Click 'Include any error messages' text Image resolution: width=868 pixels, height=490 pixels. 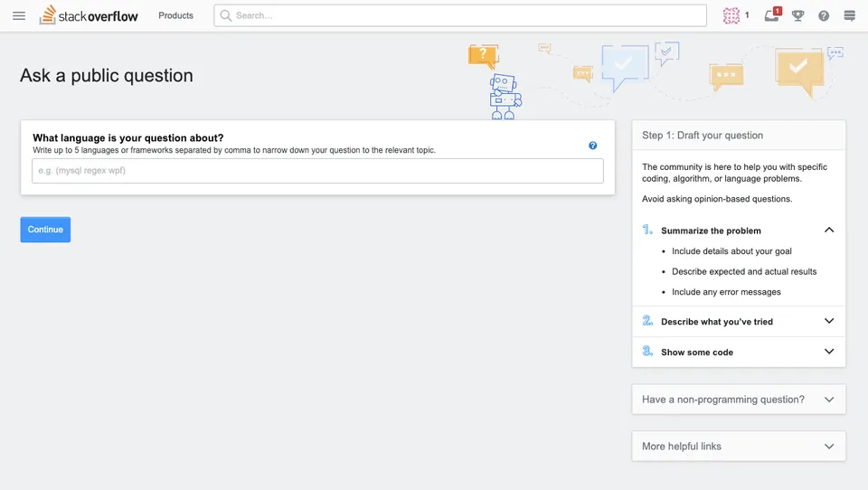[x=726, y=292]
